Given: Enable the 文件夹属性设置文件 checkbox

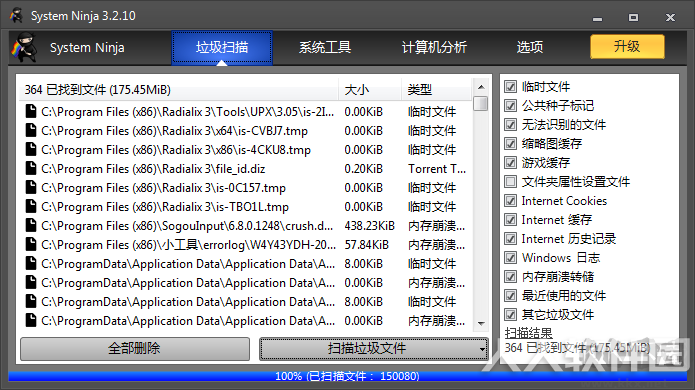Looking at the screenshot, I should click(x=511, y=182).
